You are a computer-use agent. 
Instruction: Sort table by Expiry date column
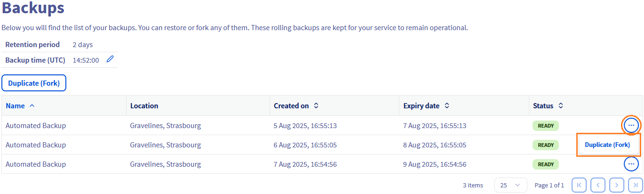click(447, 106)
